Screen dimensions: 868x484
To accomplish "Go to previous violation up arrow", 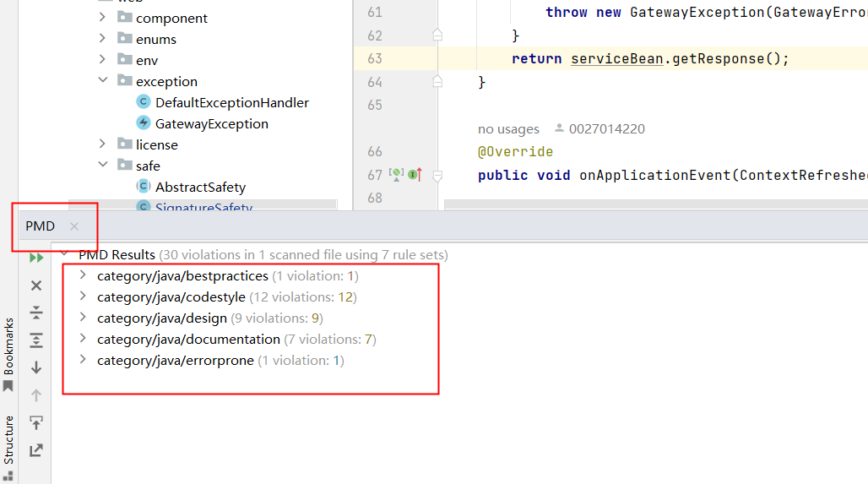I will (36, 394).
